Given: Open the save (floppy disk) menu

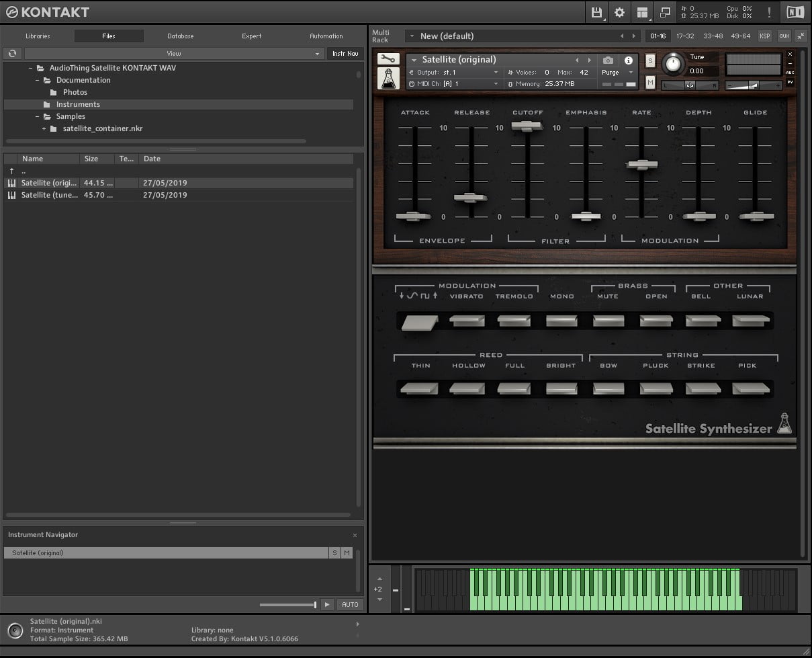Looking at the screenshot, I should pyautogui.click(x=596, y=12).
